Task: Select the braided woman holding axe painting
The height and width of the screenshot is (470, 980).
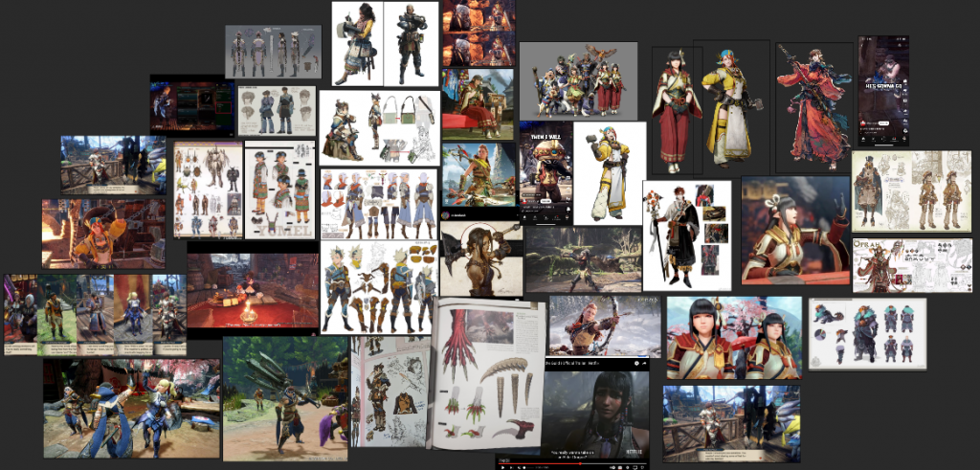Action: click(x=481, y=258)
